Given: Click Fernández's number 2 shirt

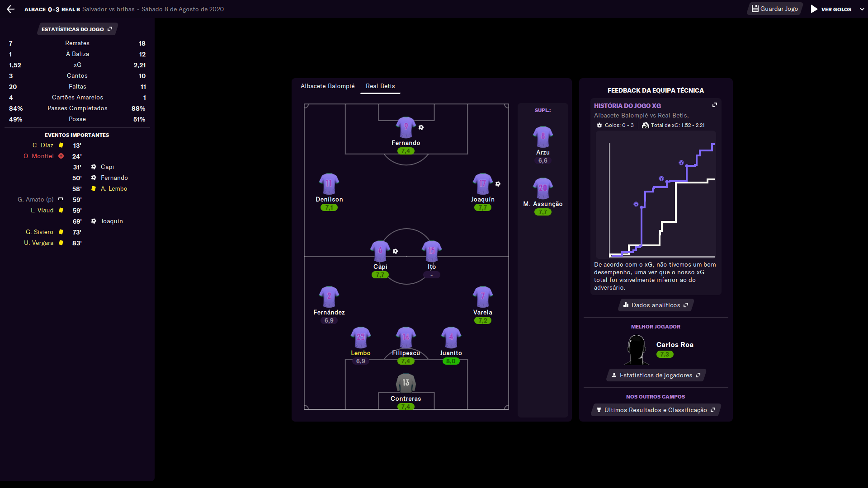Looking at the screenshot, I should (329, 296).
